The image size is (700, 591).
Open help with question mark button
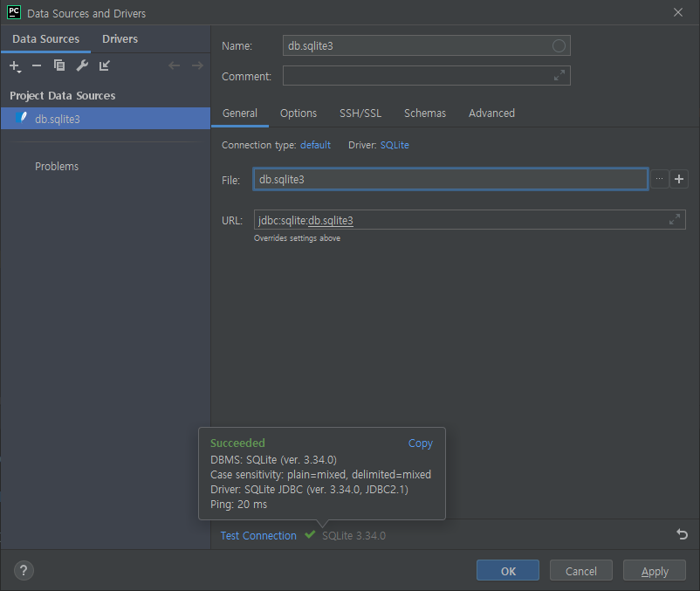[24, 570]
